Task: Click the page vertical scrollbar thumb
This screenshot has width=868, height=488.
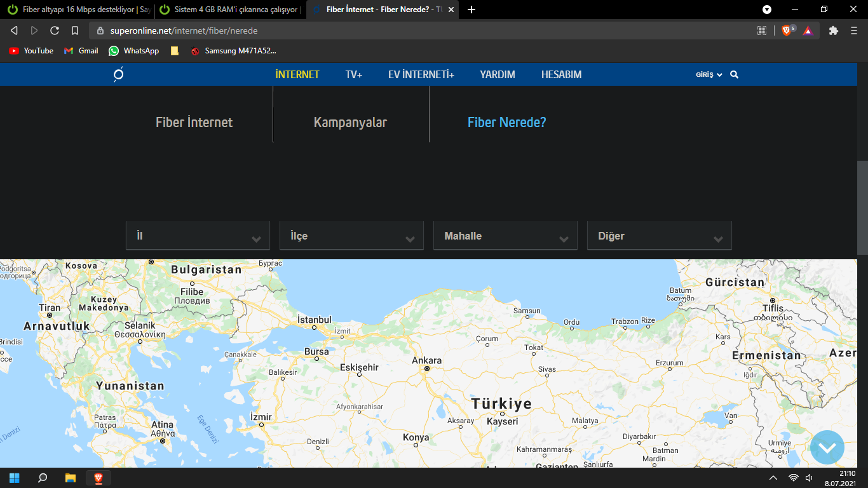Action: 862,208
